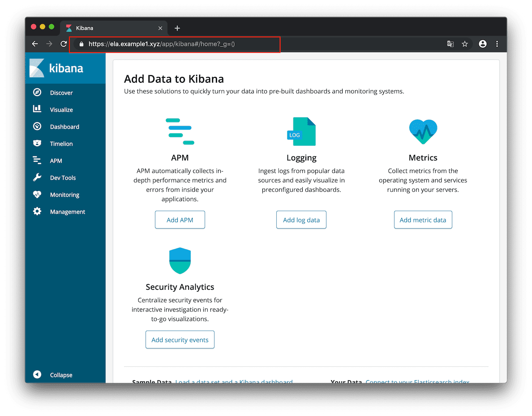
Task: Click the browser forward arrow
Action: 49,44
